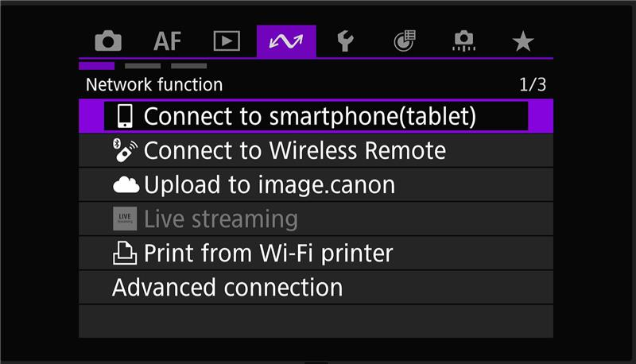Screen dimensions: 636x364
Task: Go to third network page indicator
Action: (189, 66)
